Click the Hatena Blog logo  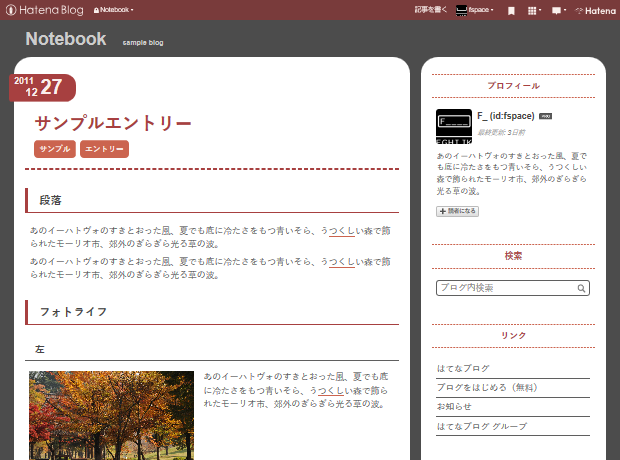(45, 10)
